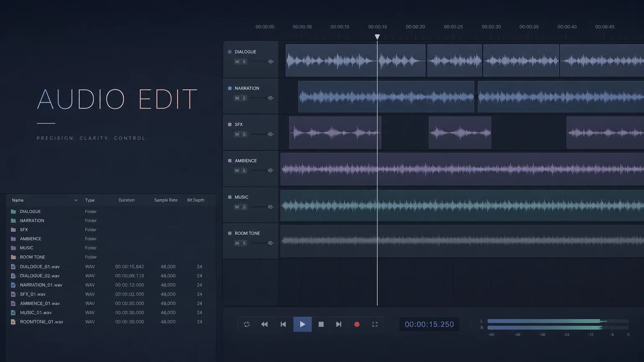Click the DIALOGUE track color indicator
Image resolution: width=644 pixels, height=362 pixels.
[x=230, y=52]
